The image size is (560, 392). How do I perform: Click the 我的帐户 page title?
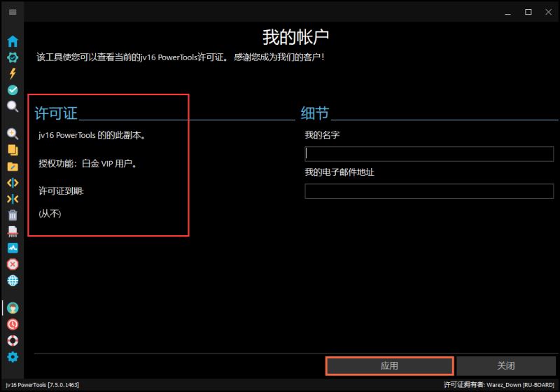pyautogui.click(x=295, y=37)
